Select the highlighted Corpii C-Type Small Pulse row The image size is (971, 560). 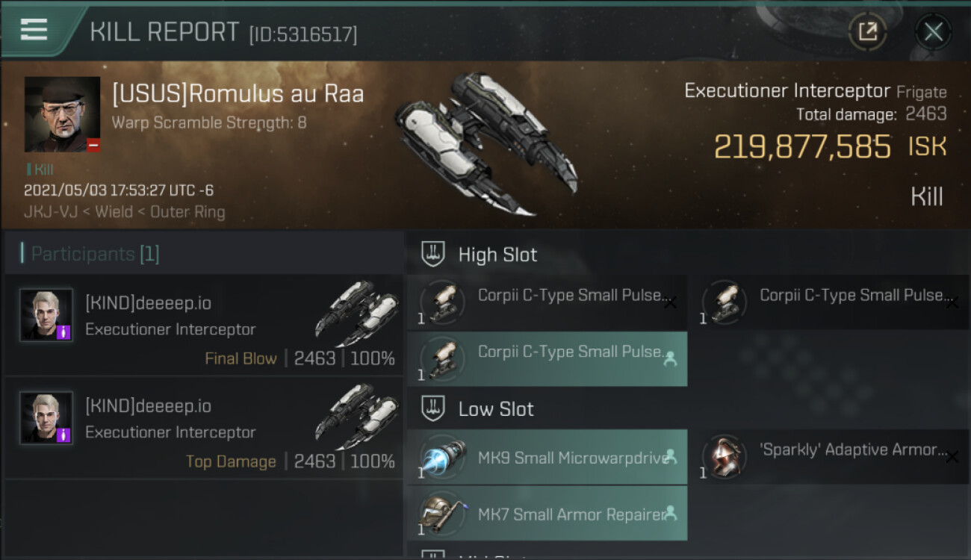point(547,358)
